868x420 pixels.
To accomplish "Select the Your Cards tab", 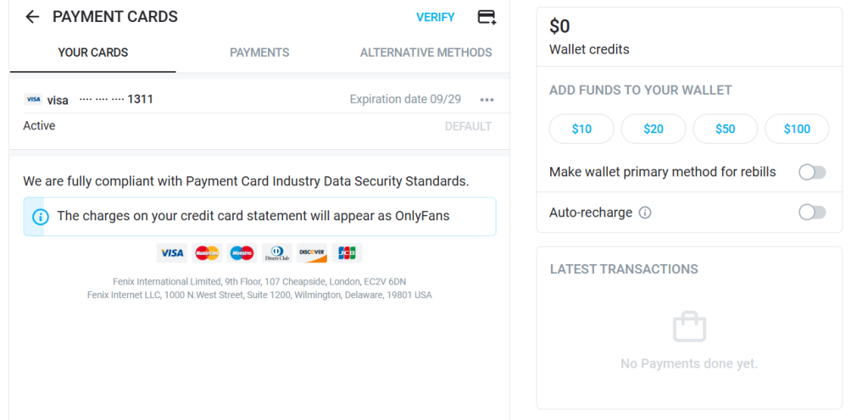I will 93,52.
